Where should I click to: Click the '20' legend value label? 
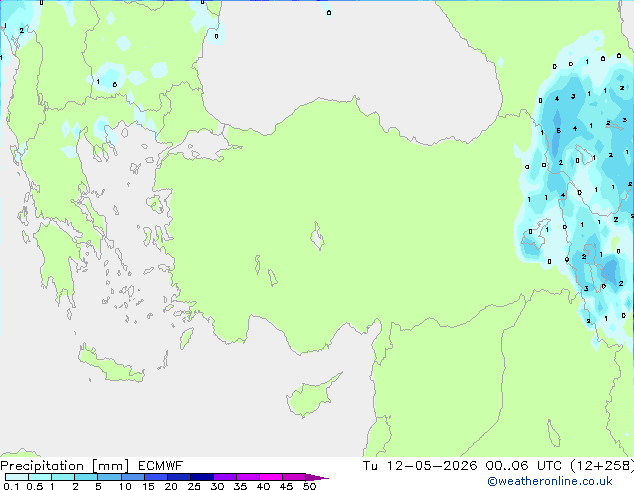coord(171,486)
